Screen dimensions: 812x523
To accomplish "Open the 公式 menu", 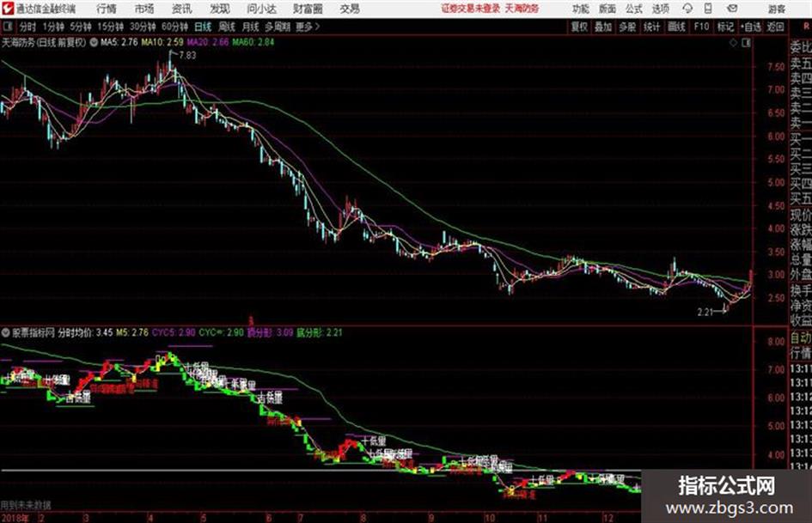I will (634, 9).
